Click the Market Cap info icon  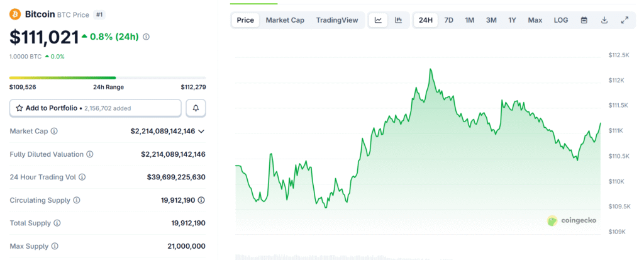(x=54, y=131)
